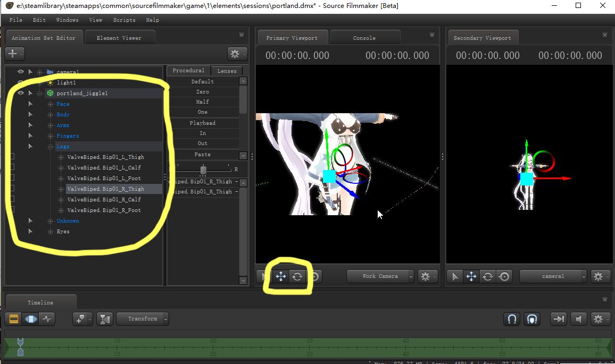Click the Paste preset button
Screen dimensions: 615x364
203,155
